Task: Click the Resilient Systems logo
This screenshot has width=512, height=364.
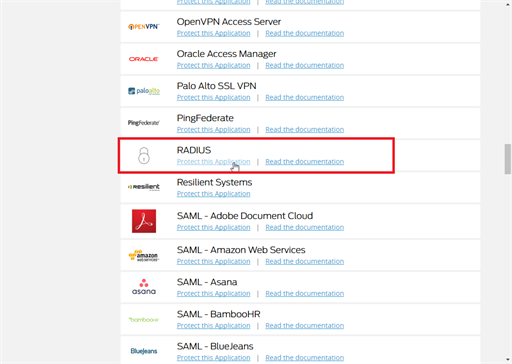Action: 144,187
